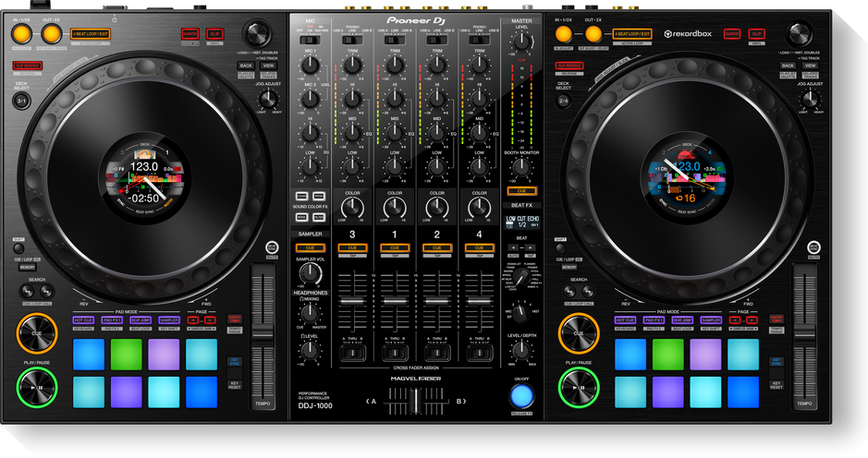Click the blue BEAT FX ON/OFF button
The image size is (868, 458).
[521, 395]
